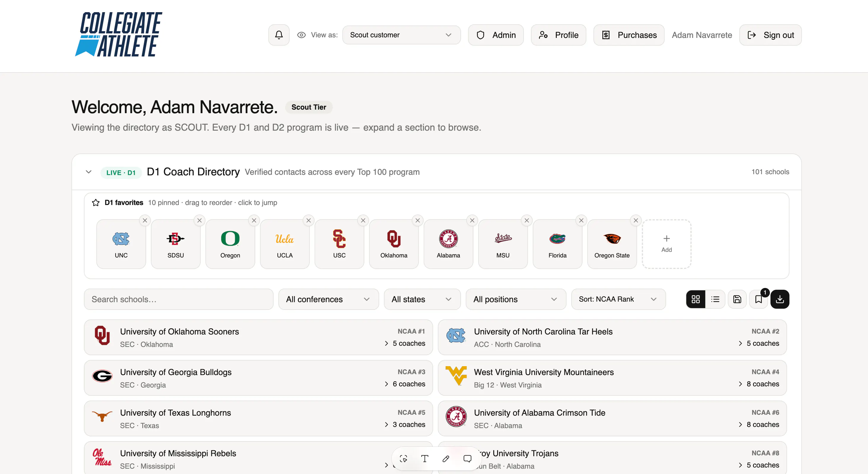The height and width of the screenshot is (474, 868).
Task: Select the text tool in floating toolbar
Action: pos(425,459)
